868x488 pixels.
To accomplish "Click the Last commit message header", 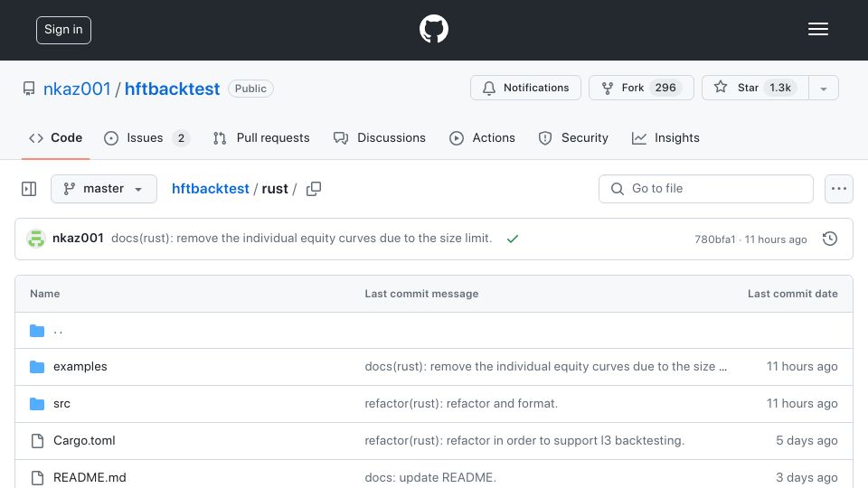I will click(422, 294).
